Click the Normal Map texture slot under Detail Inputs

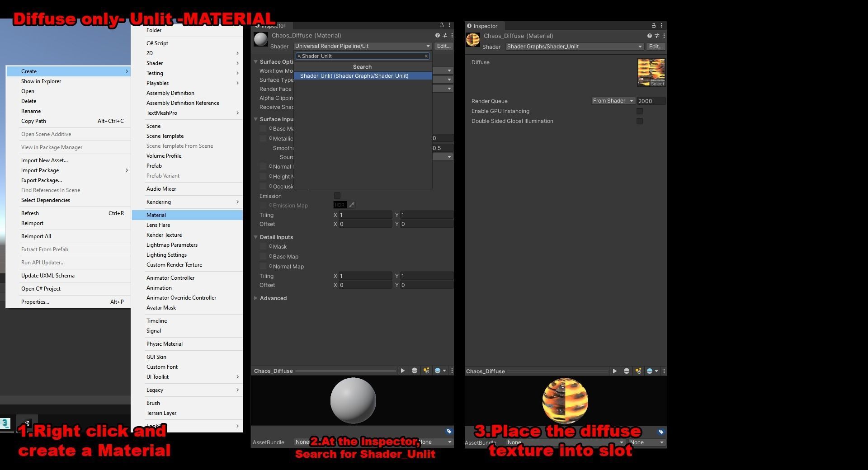pos(263,267)
